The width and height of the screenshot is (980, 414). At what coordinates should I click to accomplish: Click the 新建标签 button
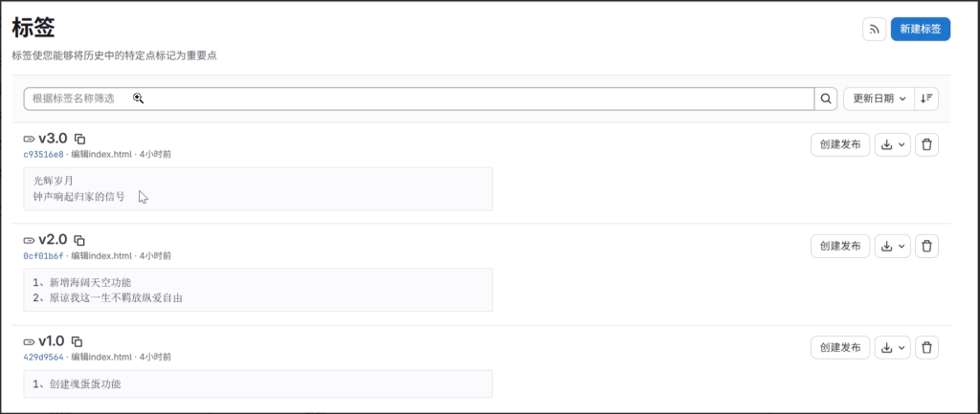pyautogui.click(x=920, y=30)
